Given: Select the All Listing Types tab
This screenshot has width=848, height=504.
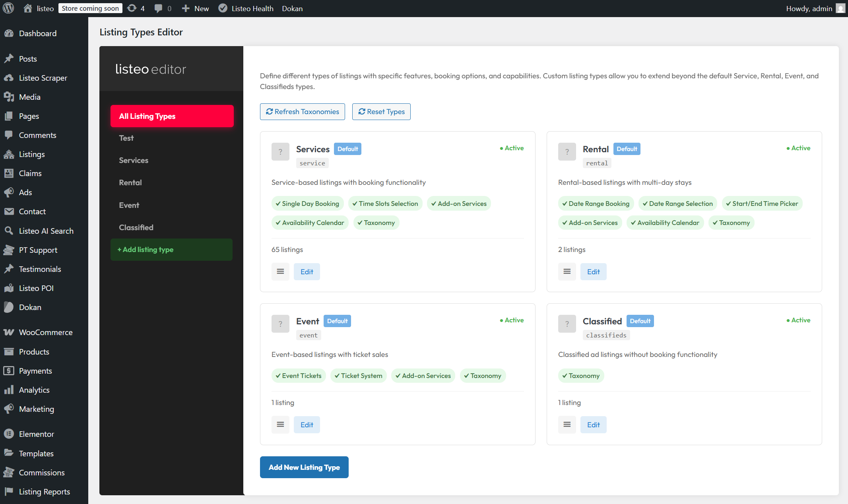Looking at the screenshot, I should [172, 116].
